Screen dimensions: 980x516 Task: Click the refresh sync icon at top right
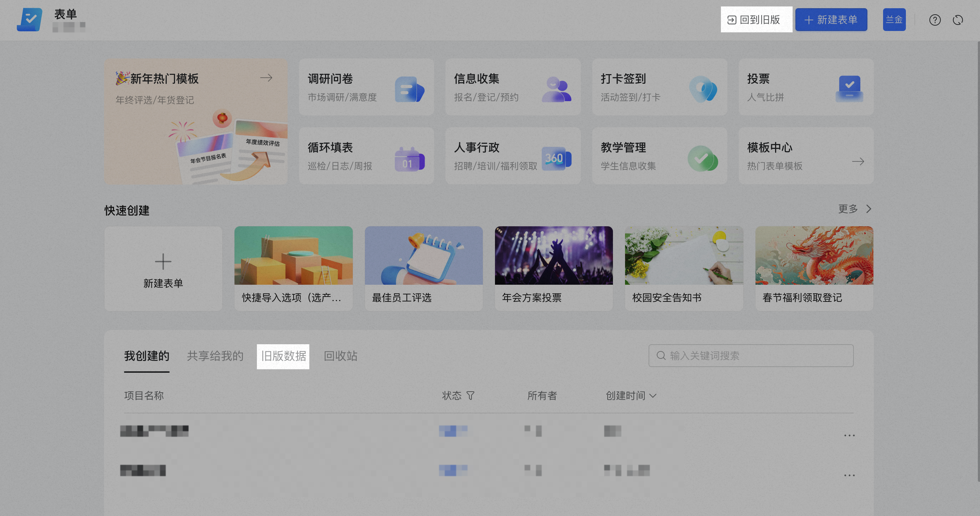[958, 20]
